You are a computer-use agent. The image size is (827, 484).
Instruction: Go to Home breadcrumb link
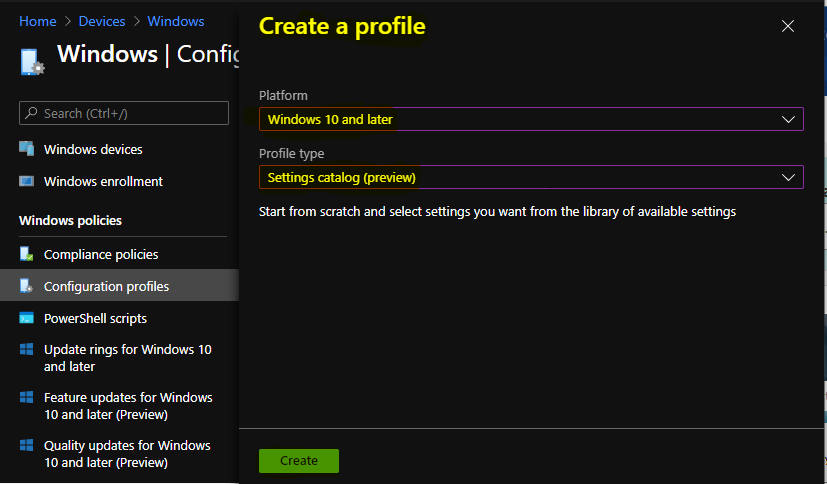(x=37, y=21)
